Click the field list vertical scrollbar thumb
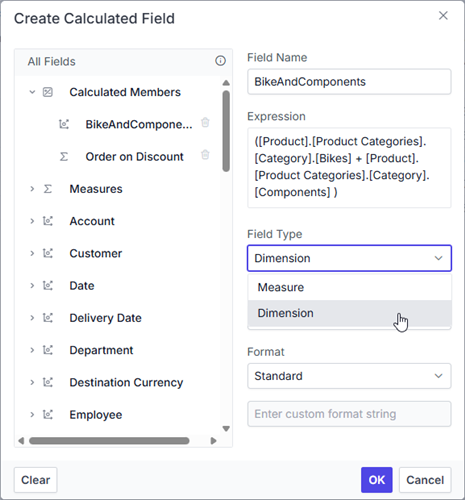 (226, 131)
